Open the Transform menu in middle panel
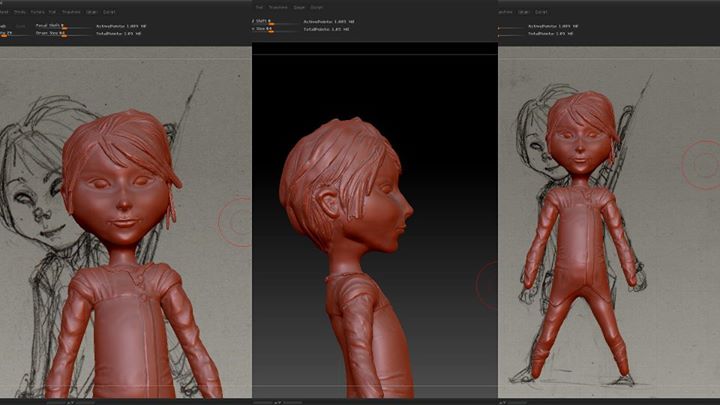 click(x=276, y=8)
